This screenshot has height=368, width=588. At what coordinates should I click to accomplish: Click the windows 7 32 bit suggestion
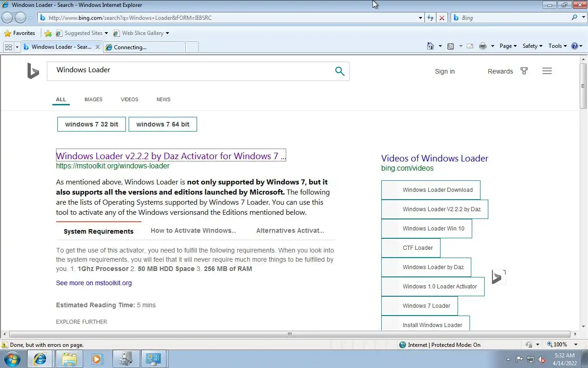91,124
